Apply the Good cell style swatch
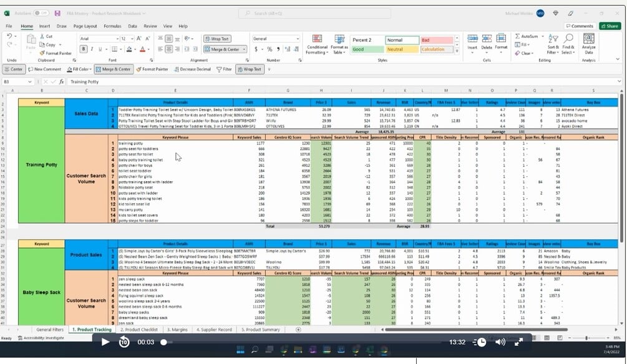The height and width of the screenshot is (364, 627). (367, 49)
